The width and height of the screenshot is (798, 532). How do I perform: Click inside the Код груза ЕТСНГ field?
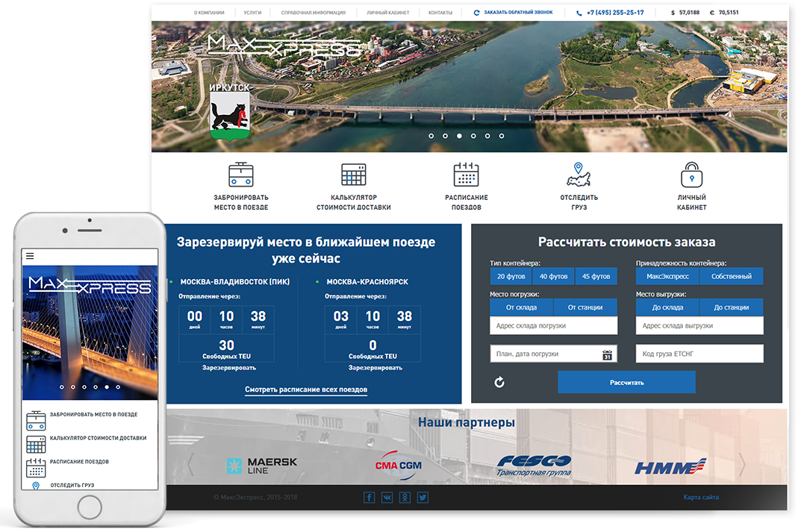(699, 354)
